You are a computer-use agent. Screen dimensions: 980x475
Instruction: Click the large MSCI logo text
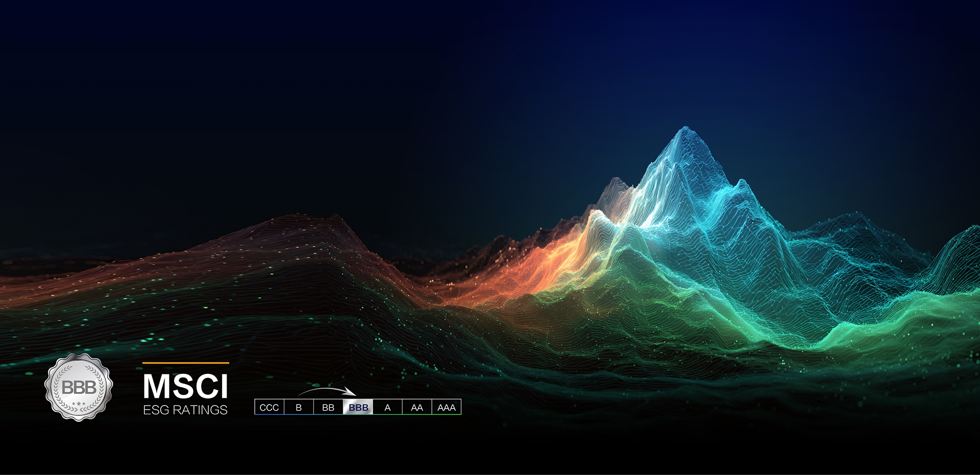tap(185, 386)
